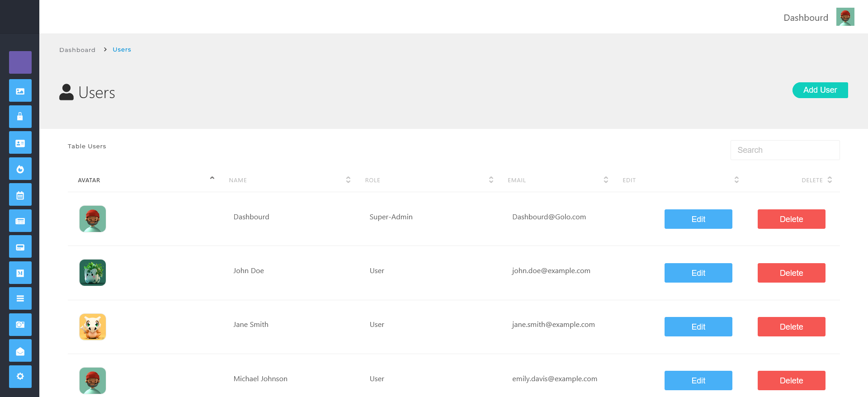The image size is (868, 397).
Task: Go to Dashboard in the breadcrumb
Action: 77,50
